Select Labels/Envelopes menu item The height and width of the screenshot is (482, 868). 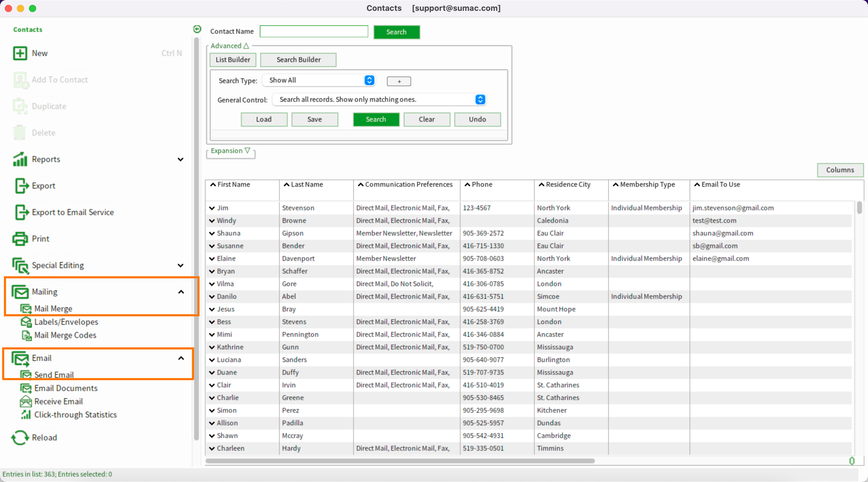tap(66, 322)
